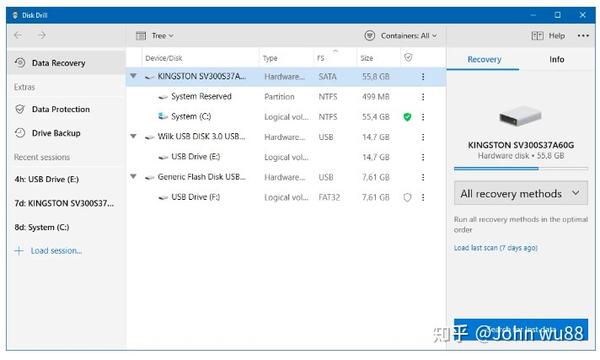Select Data Recovery in the sidebar

[x=66, y=63]
